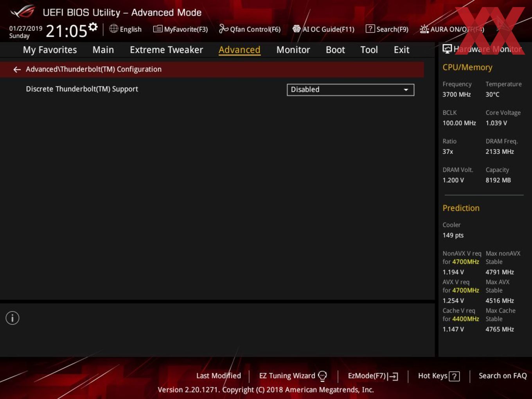Click the Search question mark icon
532x399 pixels.
pos(370,29)
